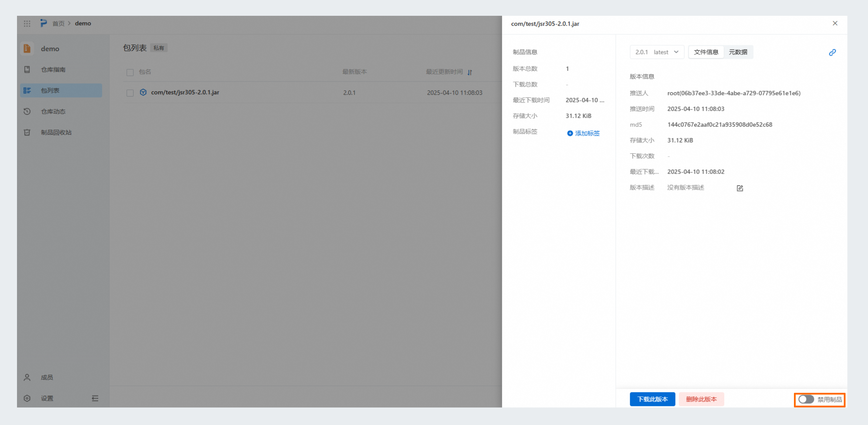Open 仓库指南 in the sidebar

pos(53,70)
